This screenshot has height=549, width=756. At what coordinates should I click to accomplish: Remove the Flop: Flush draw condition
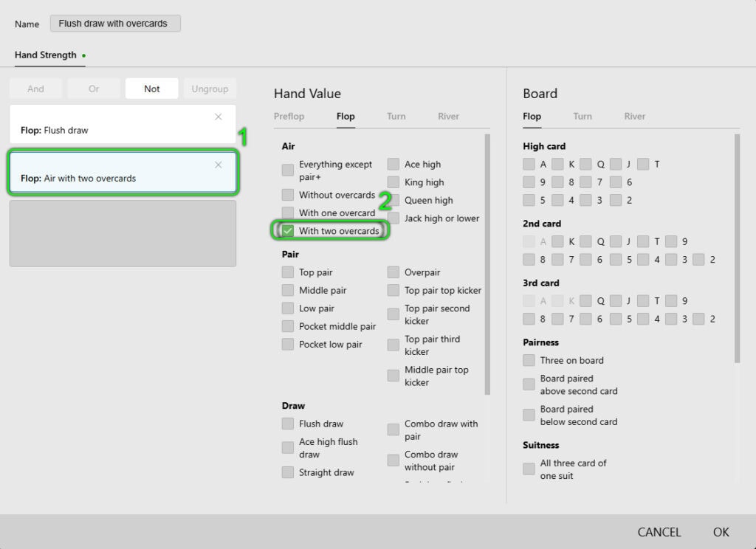[x=218, y=117]
